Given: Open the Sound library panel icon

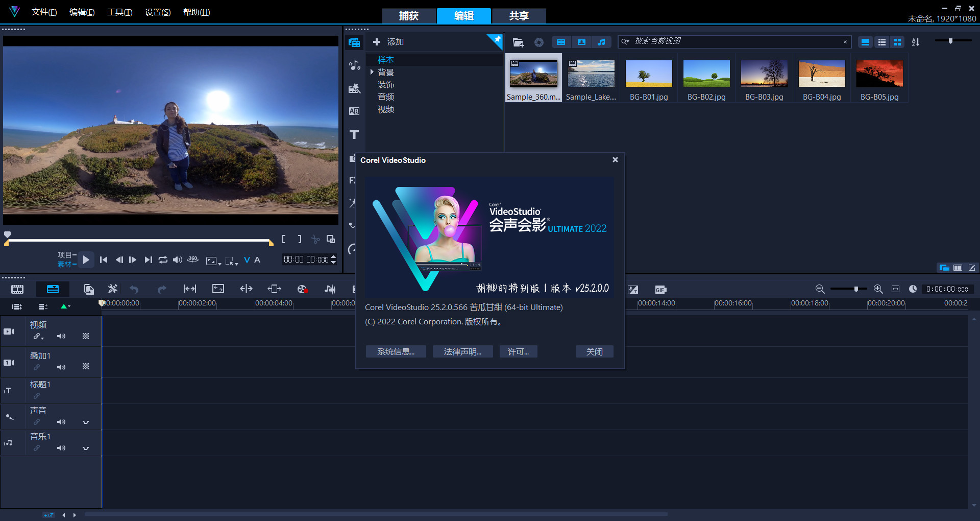Looking at the screenshot, I should click(x=354, y=65).
